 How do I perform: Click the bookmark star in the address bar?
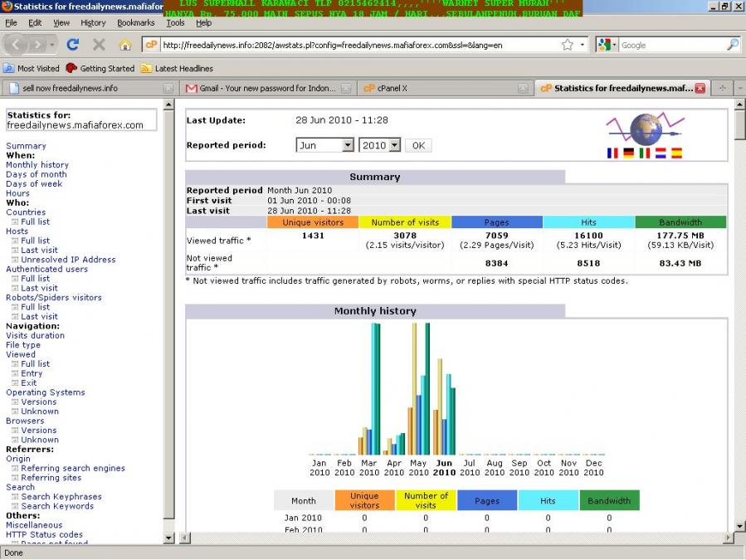pos(568,45)
